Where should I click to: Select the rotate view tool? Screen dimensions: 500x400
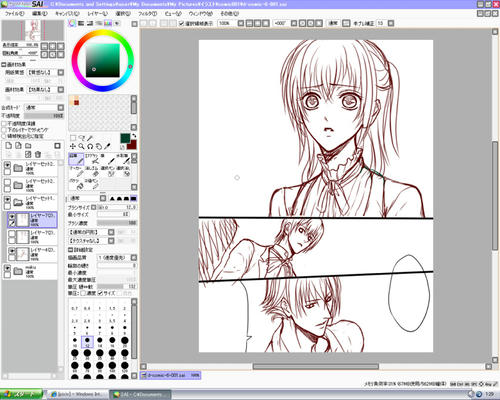click(90, 146)
